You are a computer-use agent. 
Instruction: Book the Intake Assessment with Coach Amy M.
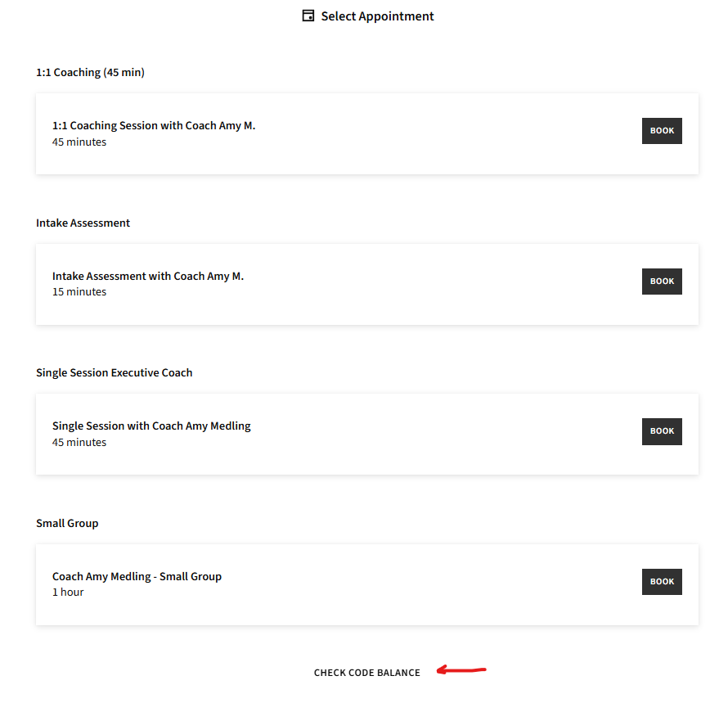click(662, 281)
